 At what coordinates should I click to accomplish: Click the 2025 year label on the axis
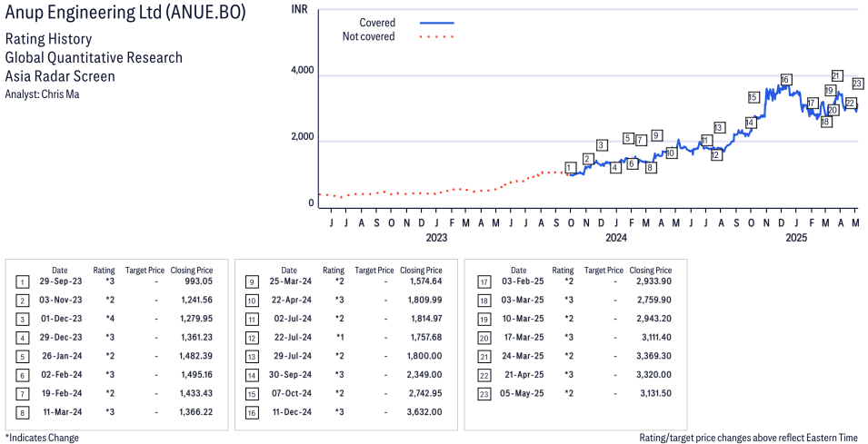(x=796, y=238)
